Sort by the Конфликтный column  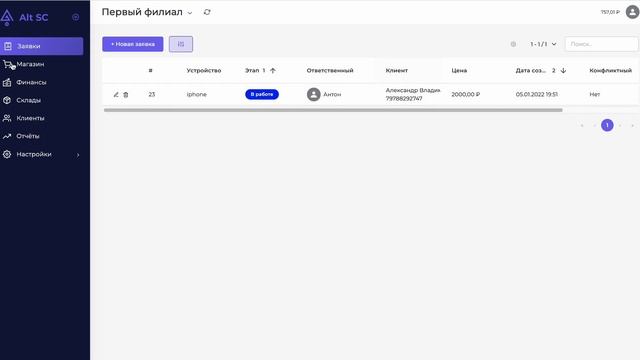tap(611, 70)
